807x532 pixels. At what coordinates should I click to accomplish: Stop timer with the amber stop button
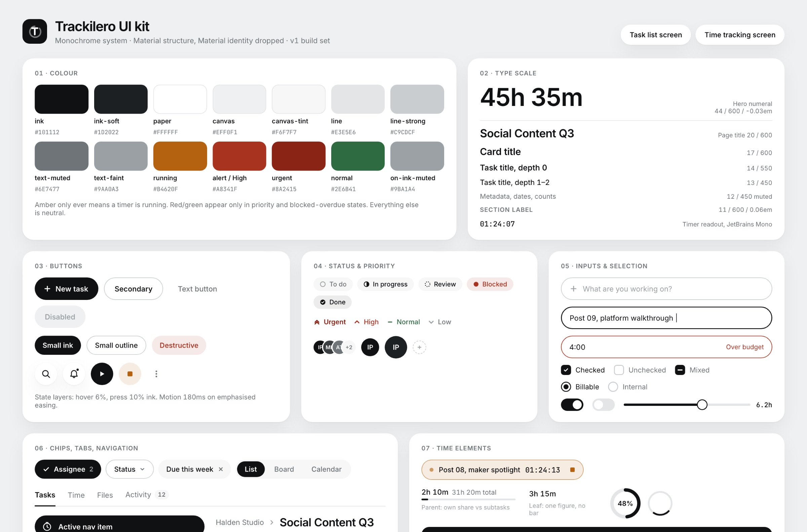point(130,374)
